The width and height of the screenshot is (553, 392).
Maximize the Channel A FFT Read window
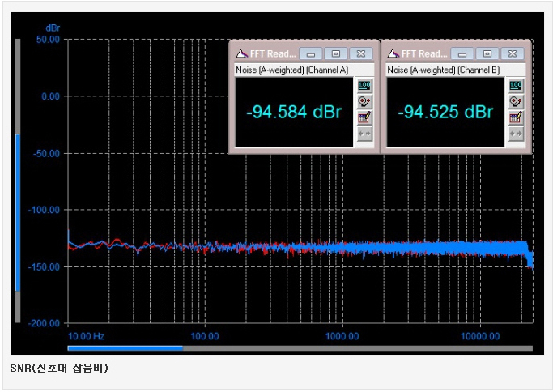pos(336,53)
